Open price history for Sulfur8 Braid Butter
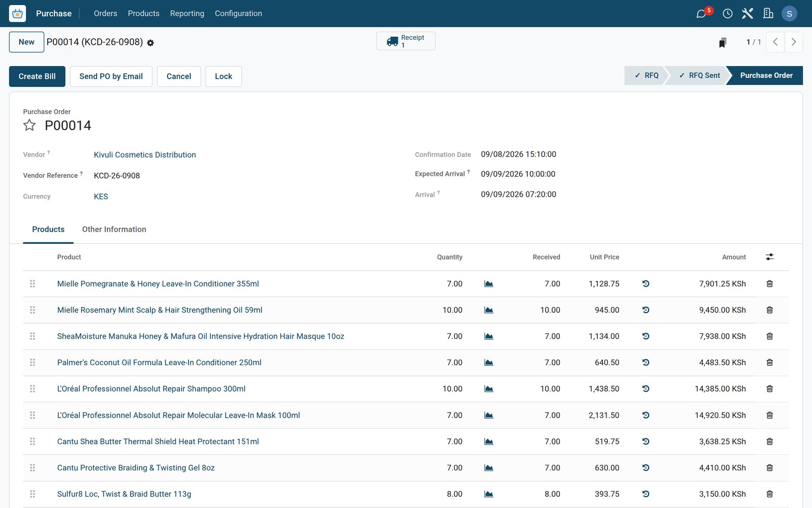The height and width of the screenshot is (508, 812). click(646, 494)
